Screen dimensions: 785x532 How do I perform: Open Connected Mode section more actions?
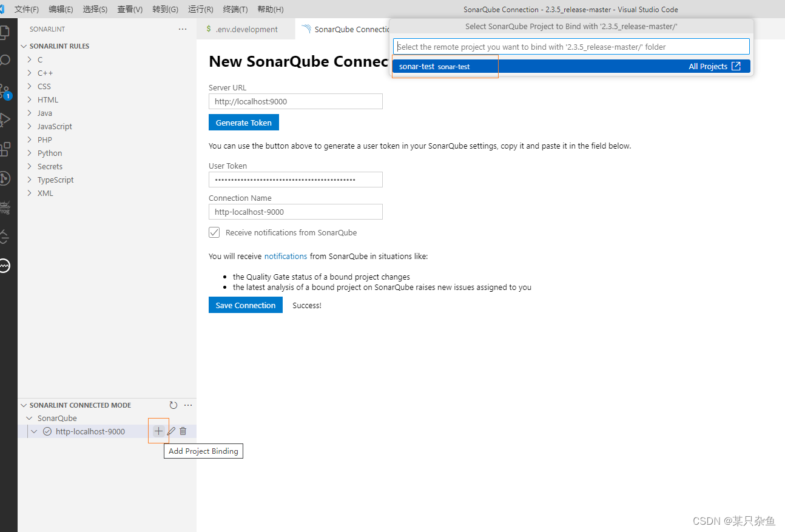[x=188, y=405]
